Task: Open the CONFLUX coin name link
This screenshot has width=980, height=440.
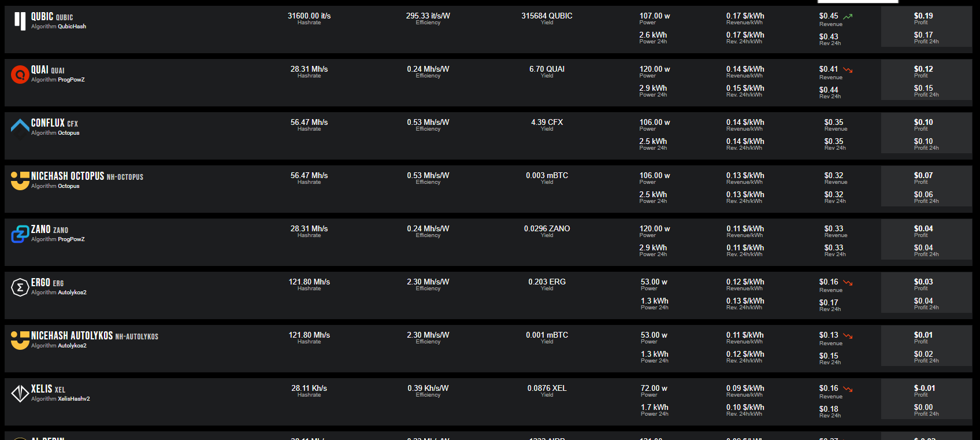Action: (48, 123)
